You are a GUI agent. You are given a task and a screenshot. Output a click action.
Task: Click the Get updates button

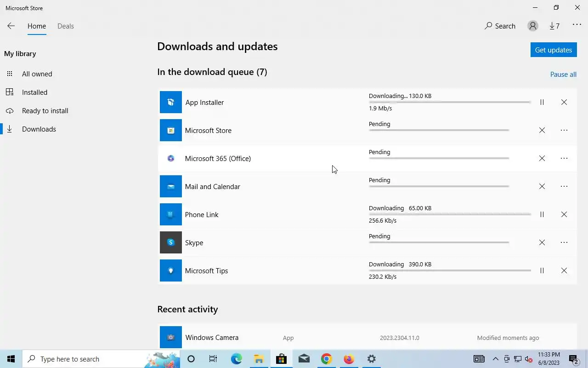point(554,50)
